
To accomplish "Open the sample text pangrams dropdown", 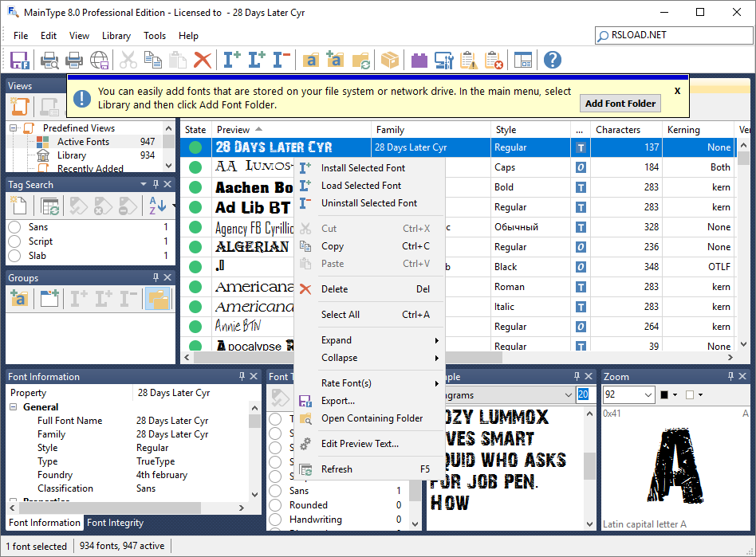I will 569,395.
